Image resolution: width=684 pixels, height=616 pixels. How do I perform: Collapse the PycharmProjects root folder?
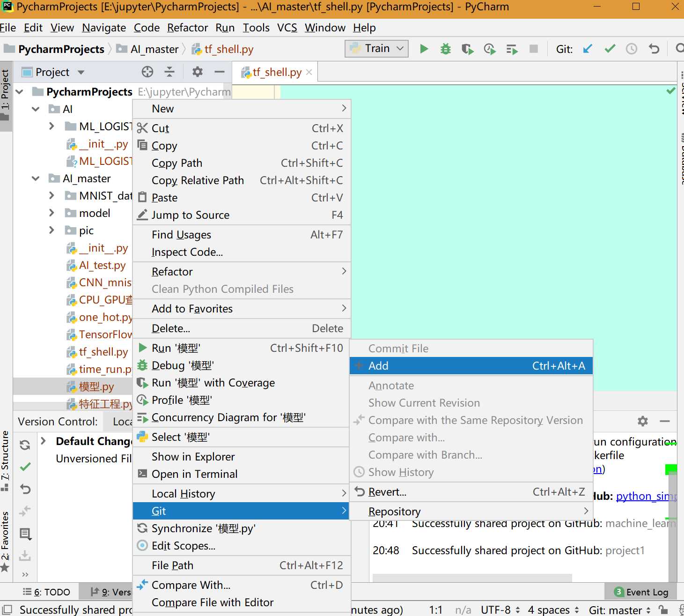click(20, 92)
